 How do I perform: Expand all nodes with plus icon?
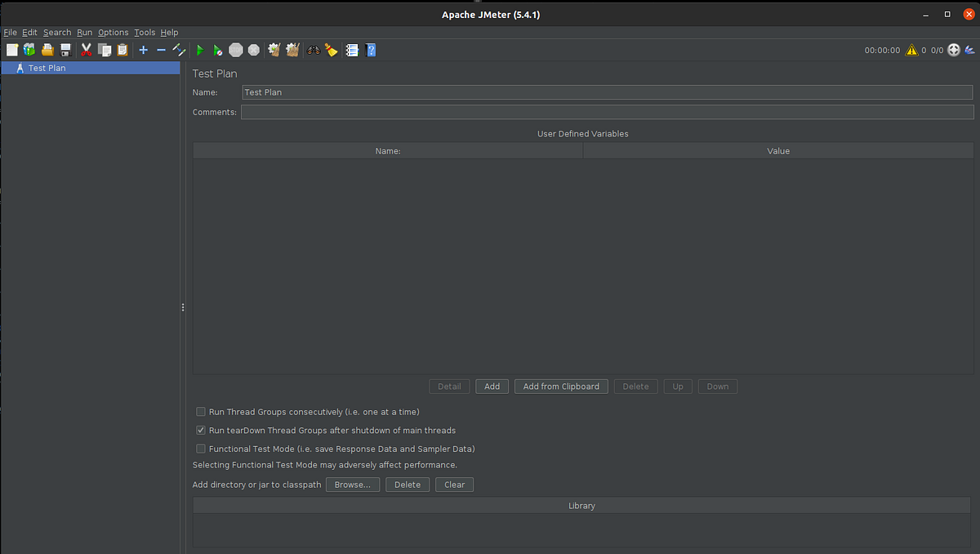tap(143, 50)
